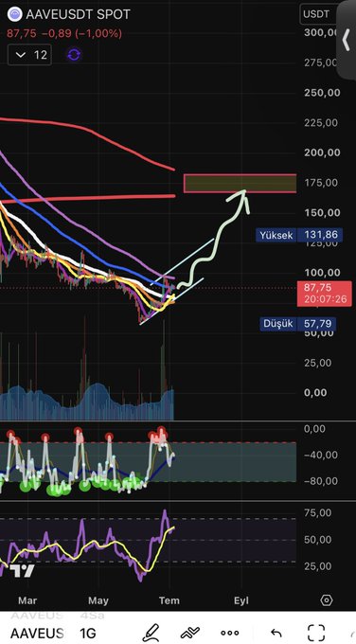
Task: Click the 25,00 RSI scale value
Action: tap(318, 566)
